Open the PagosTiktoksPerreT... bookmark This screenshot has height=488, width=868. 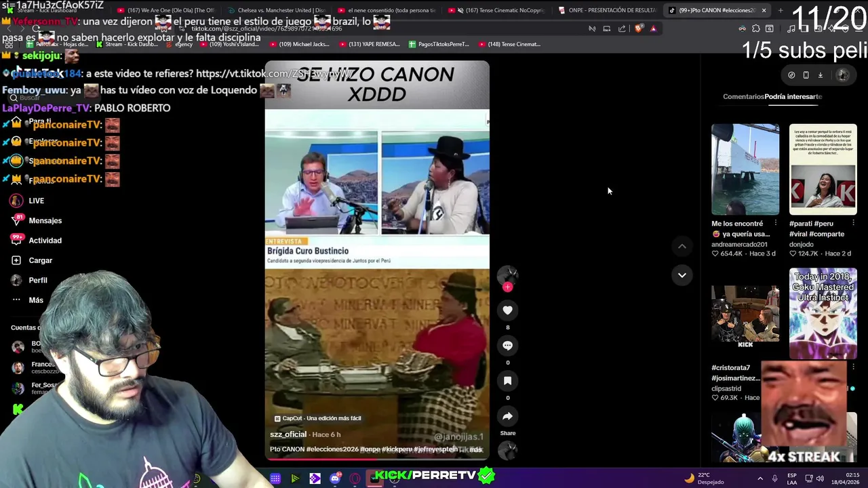pos(439,44)
